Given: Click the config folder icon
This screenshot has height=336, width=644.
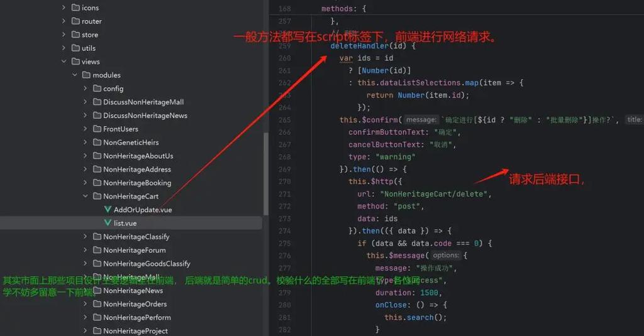Looking at the screenshot, I should (x=97, y=88).
